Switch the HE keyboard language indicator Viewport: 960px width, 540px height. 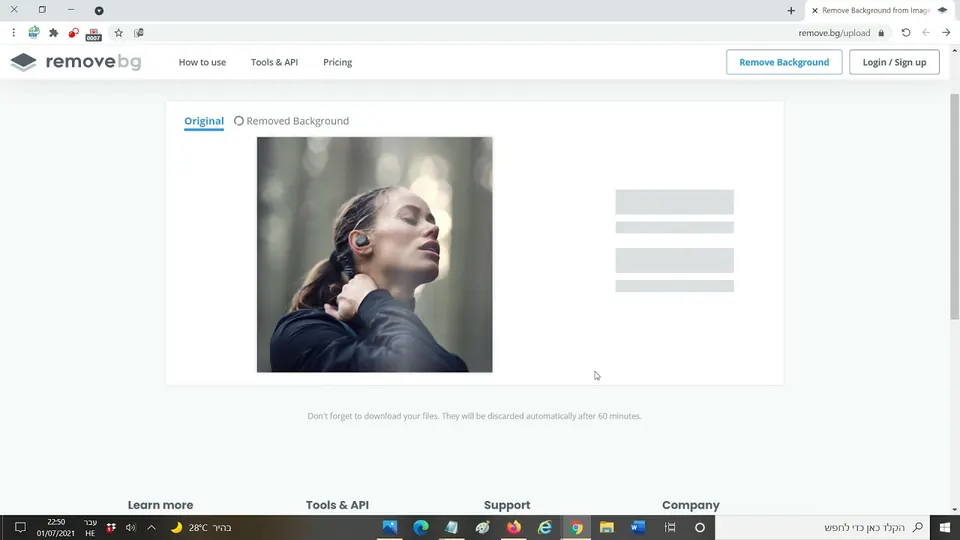point(90,528)
